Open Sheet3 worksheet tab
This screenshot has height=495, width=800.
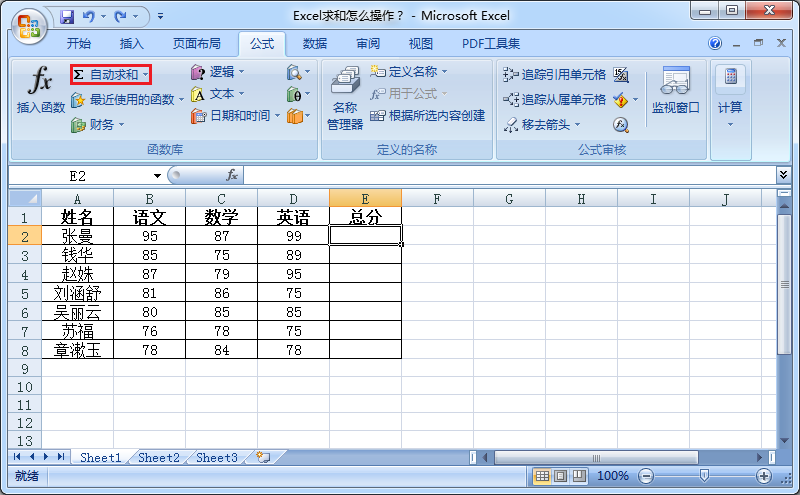(217, 458)
